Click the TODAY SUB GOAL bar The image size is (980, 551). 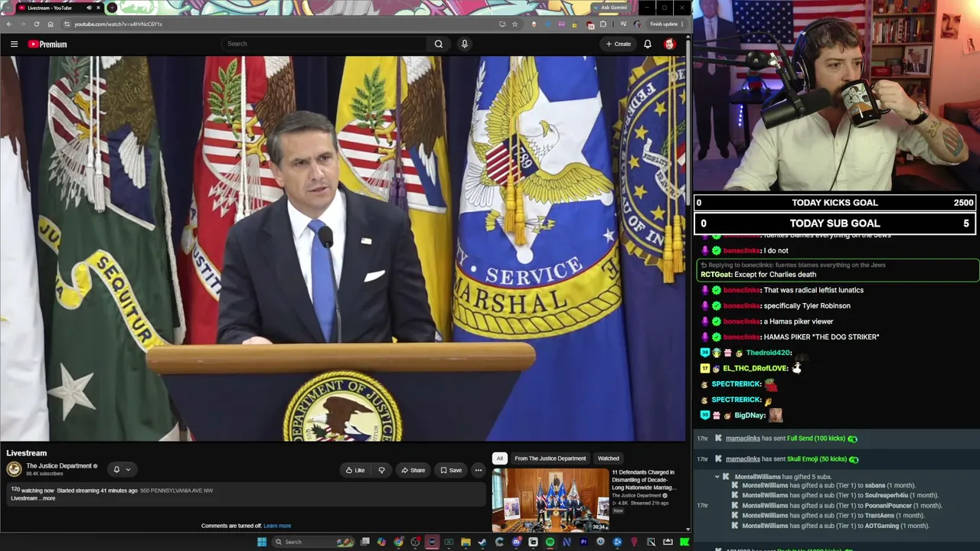click(835, 223)
